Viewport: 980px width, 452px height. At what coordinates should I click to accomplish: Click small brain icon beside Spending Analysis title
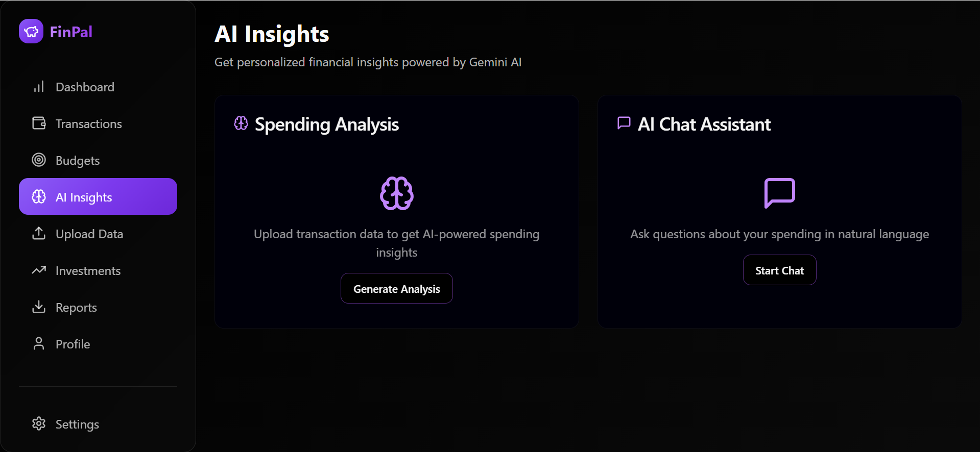click(241, 123)
